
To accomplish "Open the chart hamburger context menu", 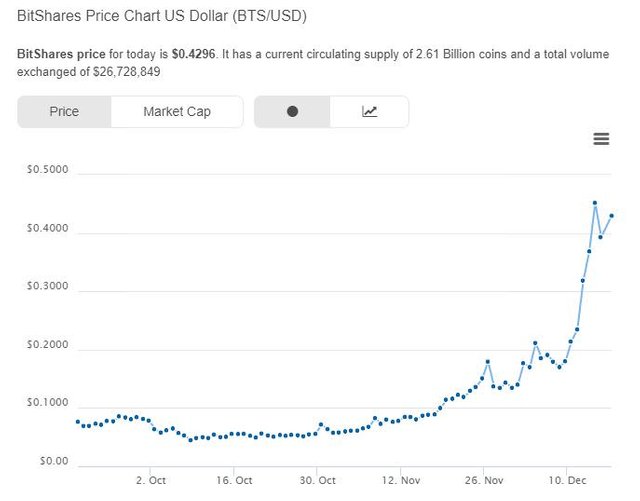I will [601, 139].
